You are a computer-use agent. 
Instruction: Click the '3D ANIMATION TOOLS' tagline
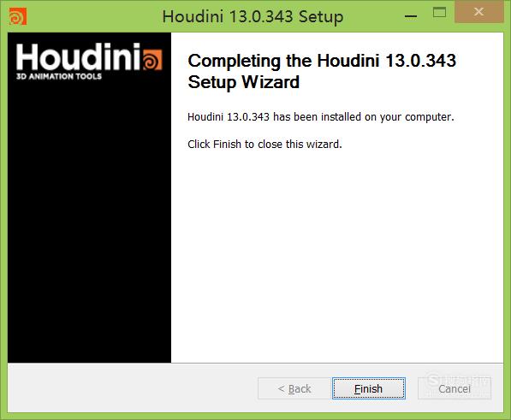(x=59, y=76)
